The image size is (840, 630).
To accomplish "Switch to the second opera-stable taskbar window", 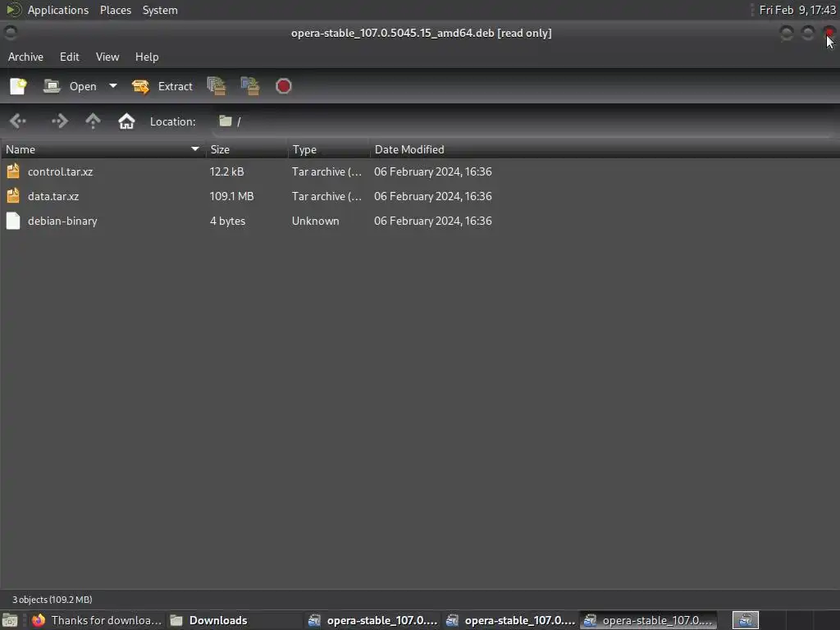I will click(510, 620).
